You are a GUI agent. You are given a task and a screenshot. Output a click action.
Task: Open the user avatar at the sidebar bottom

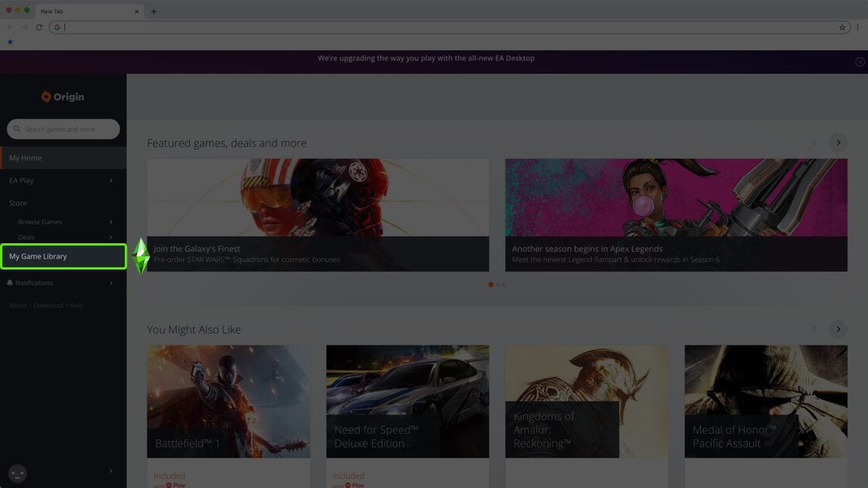[18, 473]
